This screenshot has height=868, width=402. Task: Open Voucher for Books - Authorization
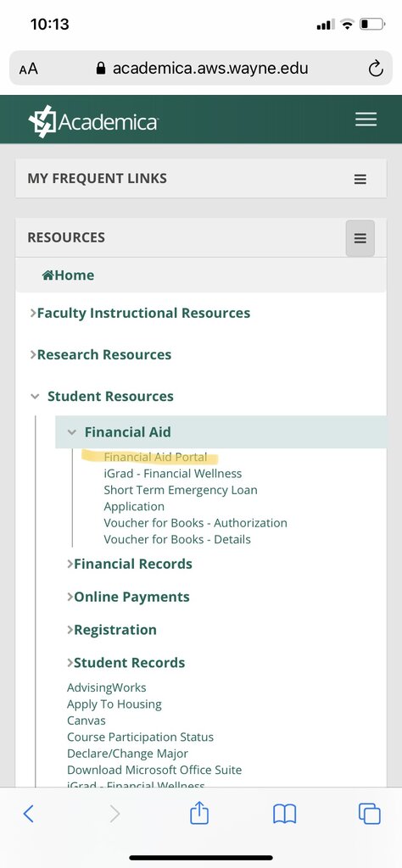[x=195, y=523]
